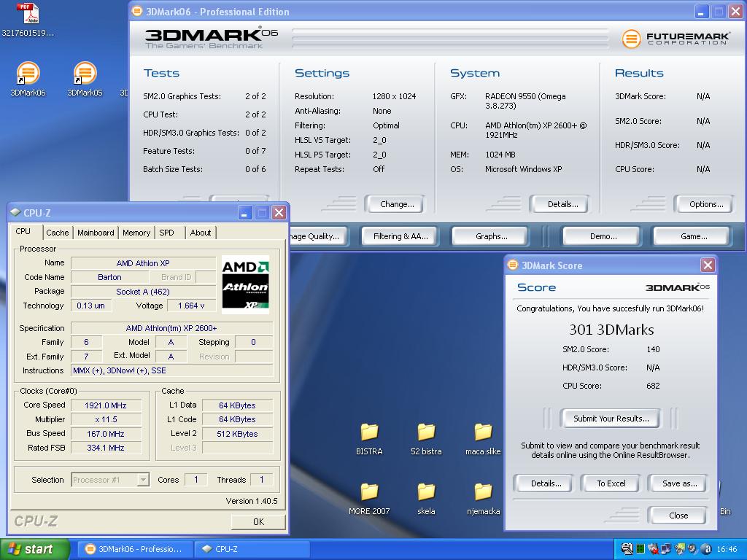Click Close button in 3DMark Score window

(x=678, y=516)
